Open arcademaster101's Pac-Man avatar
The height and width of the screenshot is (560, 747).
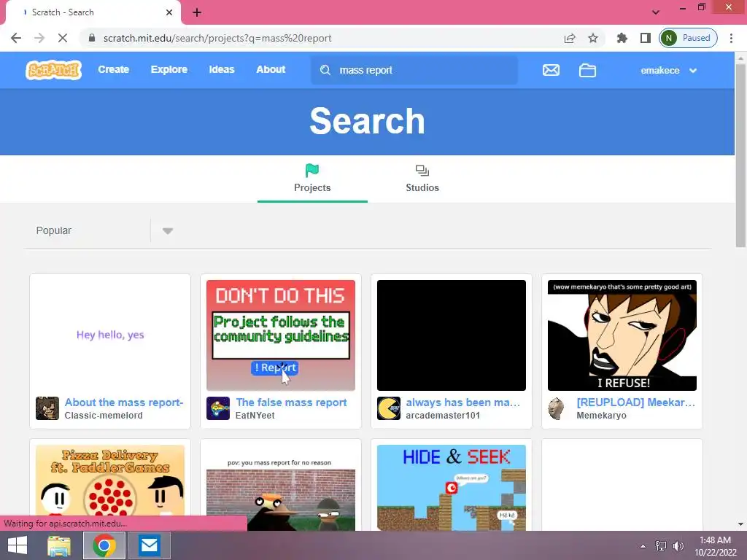tap(389, 408)
